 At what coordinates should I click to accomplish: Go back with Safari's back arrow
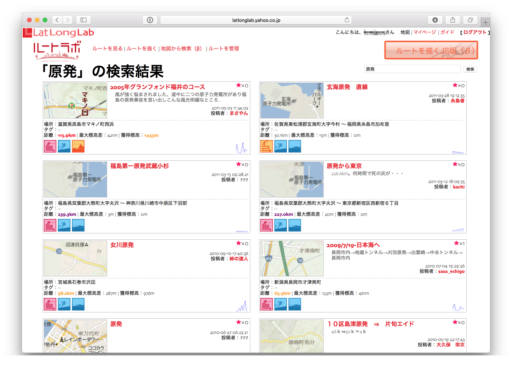tap(57, 20)
